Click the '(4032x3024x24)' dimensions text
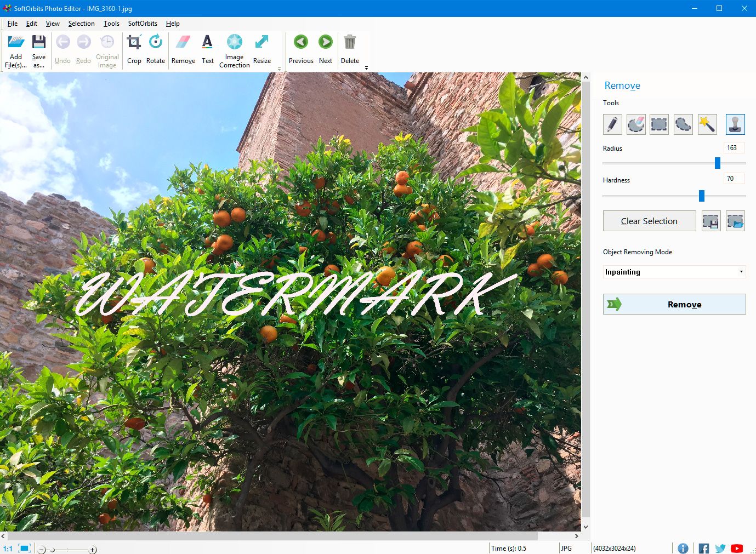This screenshot has width=756, height=554. 615,549
